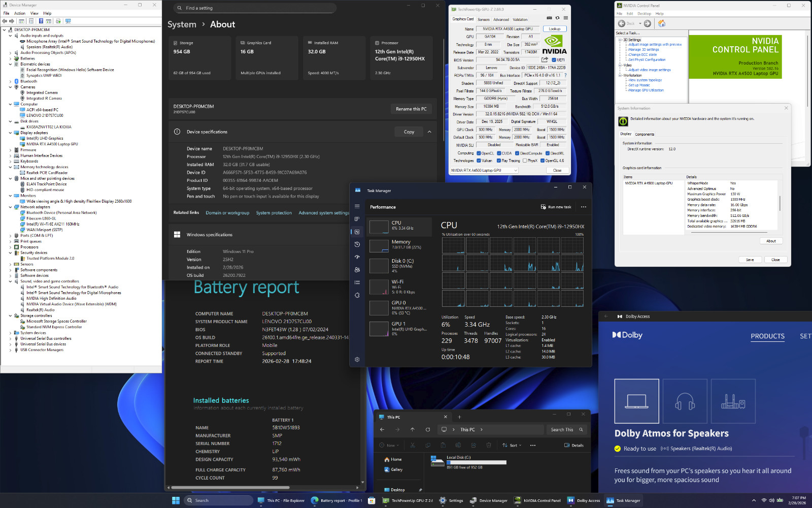Click the NVIDIA Control Panel Back arrow
812x508 pixels.
pos(622,23)
